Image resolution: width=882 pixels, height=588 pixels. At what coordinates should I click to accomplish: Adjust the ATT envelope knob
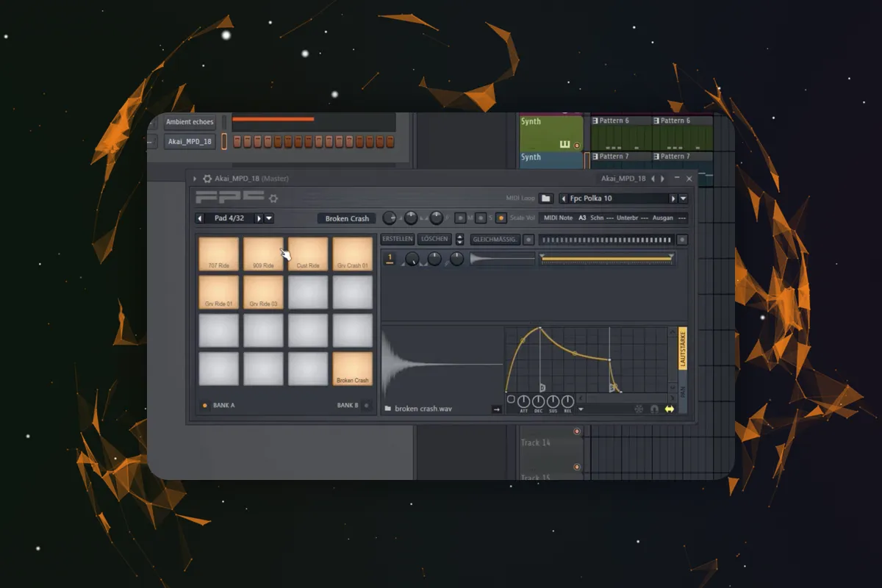click(523, 401)
